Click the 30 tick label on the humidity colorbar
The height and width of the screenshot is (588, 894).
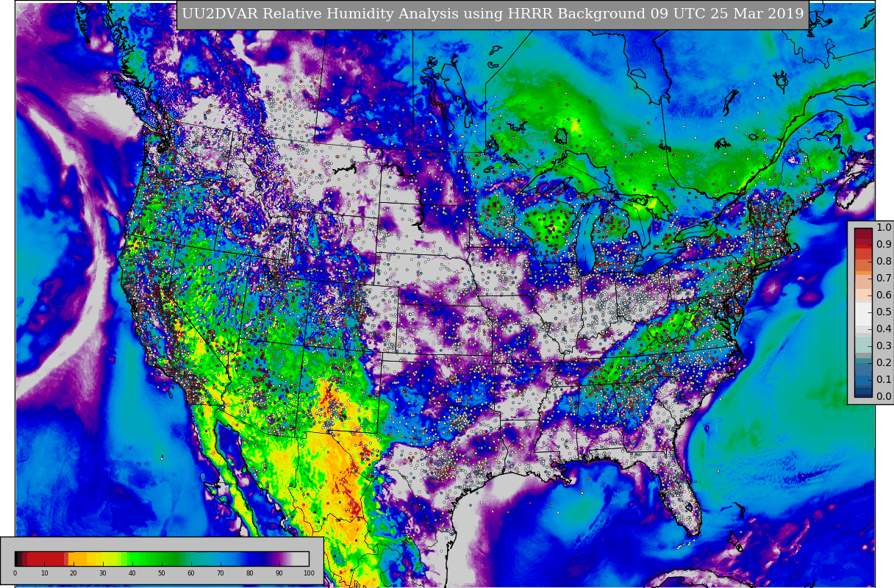pyautogui.click(x=103, y=573)
